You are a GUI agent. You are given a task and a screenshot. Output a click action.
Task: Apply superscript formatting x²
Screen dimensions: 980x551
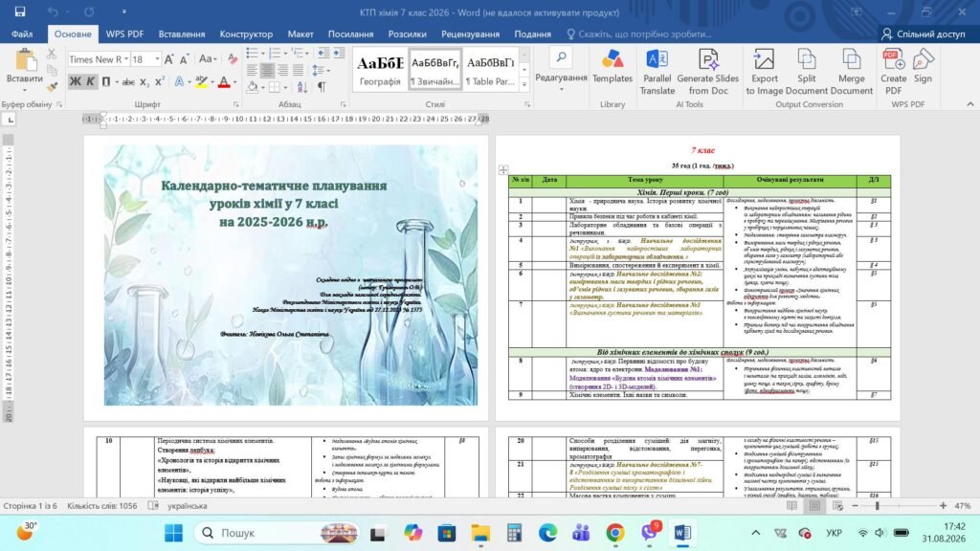160,82
